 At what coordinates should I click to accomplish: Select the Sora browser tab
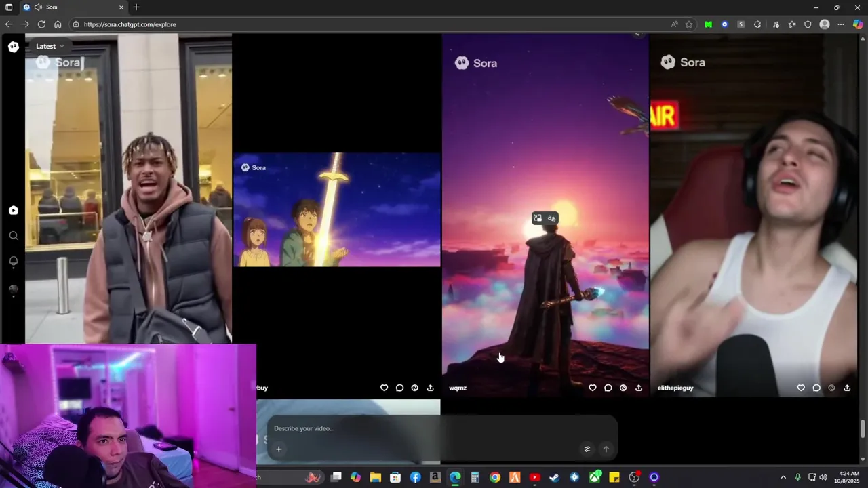click(x=74, y=7)
